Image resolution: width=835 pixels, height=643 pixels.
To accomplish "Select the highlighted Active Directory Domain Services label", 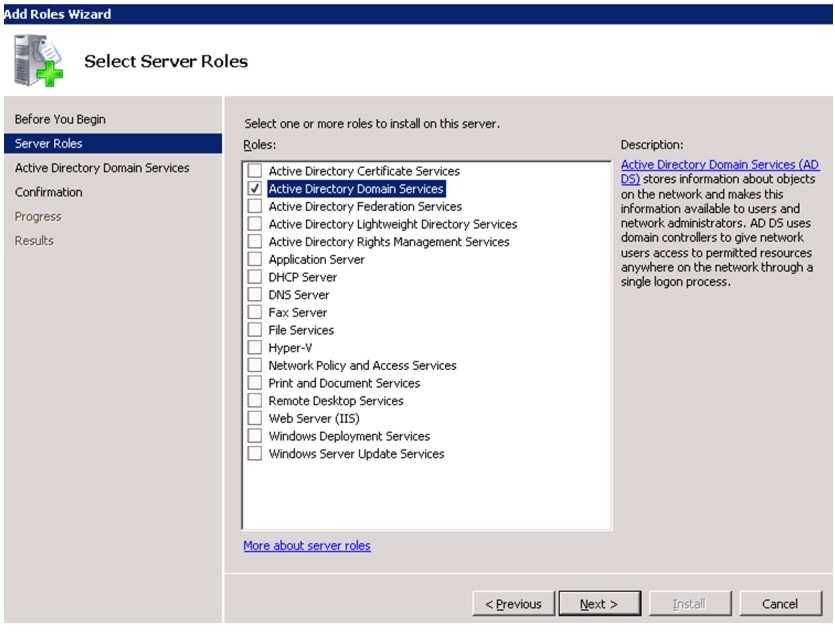I will 356,189.
